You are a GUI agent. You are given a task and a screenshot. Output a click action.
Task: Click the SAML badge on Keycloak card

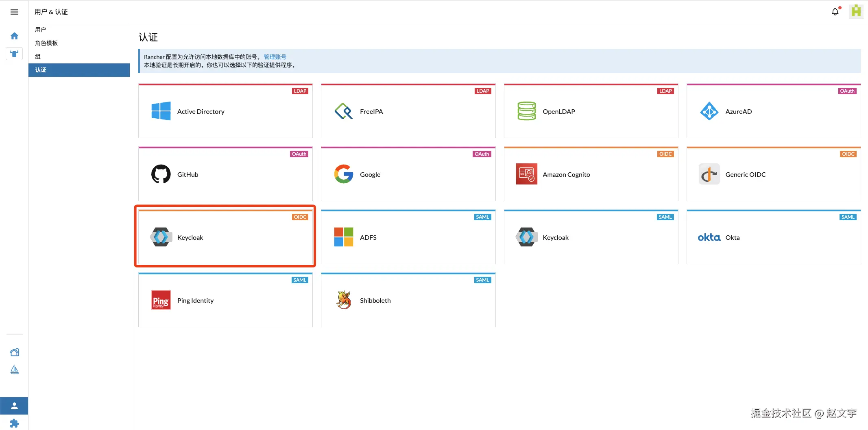coord(665,217)
